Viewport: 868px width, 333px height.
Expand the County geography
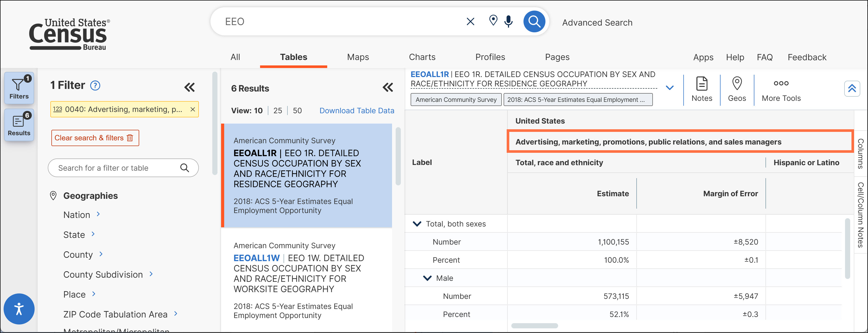click(x=101, y=254)
